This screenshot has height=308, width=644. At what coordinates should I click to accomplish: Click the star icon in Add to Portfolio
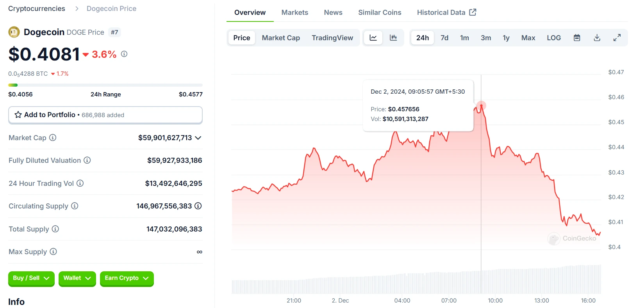point(18,115)
